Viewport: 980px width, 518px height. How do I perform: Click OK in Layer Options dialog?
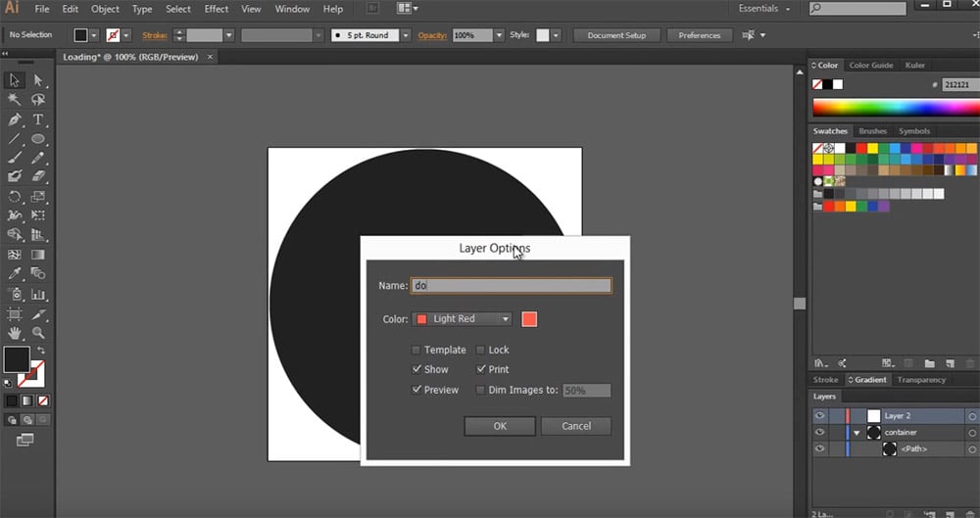coord(500,426)
